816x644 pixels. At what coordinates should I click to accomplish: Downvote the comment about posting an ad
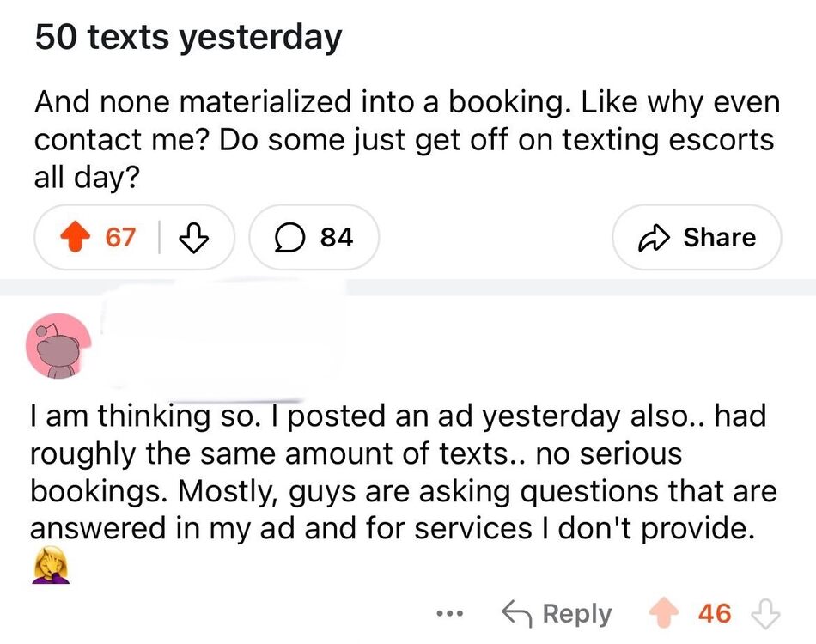(x=764, y=613)
